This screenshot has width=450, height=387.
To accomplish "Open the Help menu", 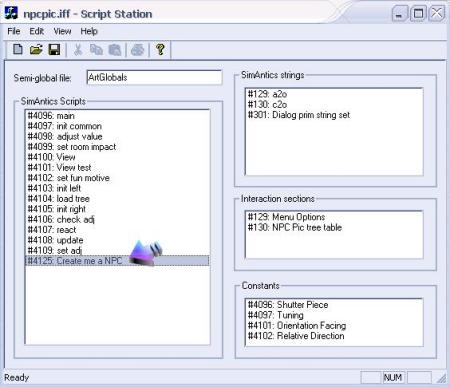I will coord(89,31).
